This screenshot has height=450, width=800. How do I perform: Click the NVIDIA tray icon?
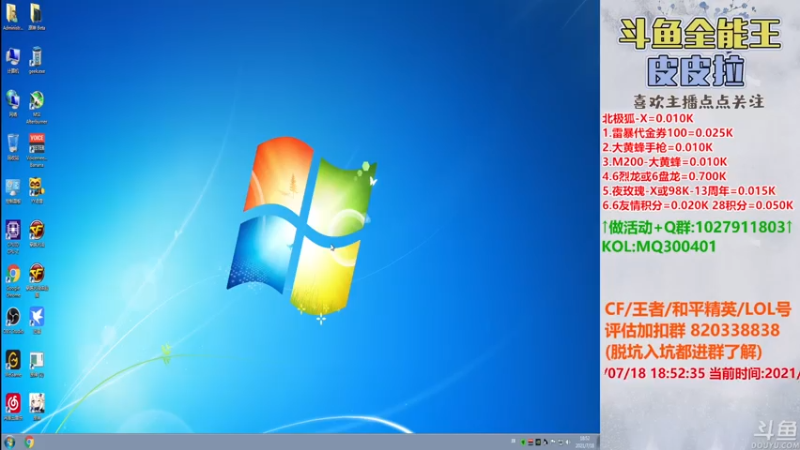538,442
